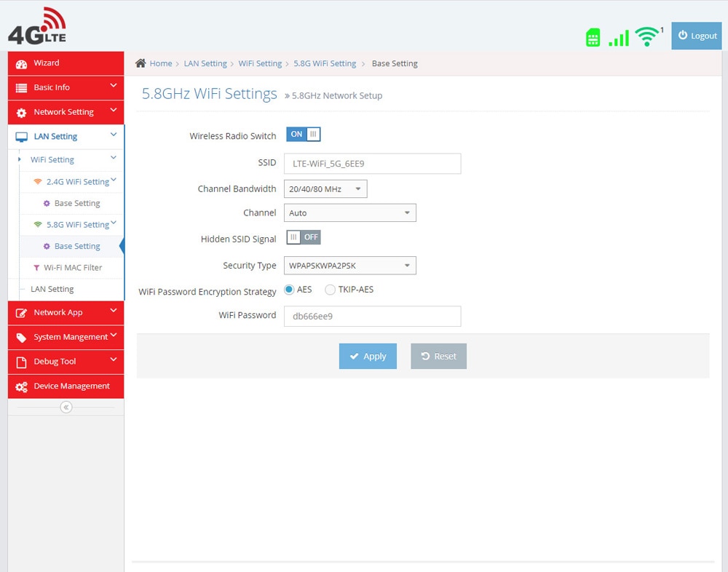Viewport: 728px width, 572px height.
Task: Enable the Hidden SSID Signal switch
Action: (x=303, y=237)
